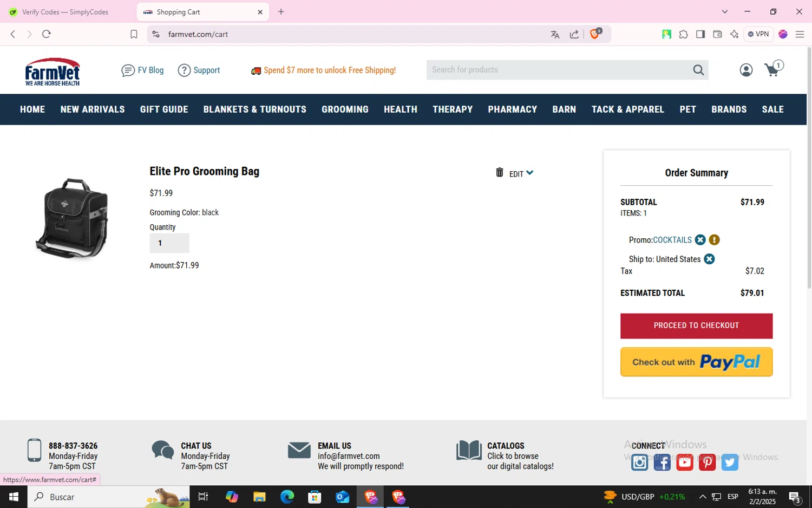Screen dimensions: 812x508
Task: Open the Brave Wallet icon
Action: tap(717, 34)
